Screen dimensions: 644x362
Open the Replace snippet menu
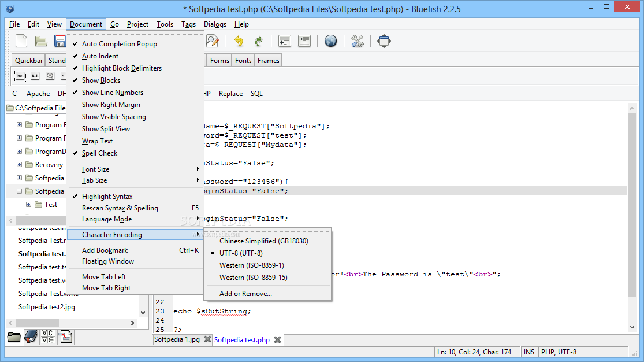(x=231, y=94)
